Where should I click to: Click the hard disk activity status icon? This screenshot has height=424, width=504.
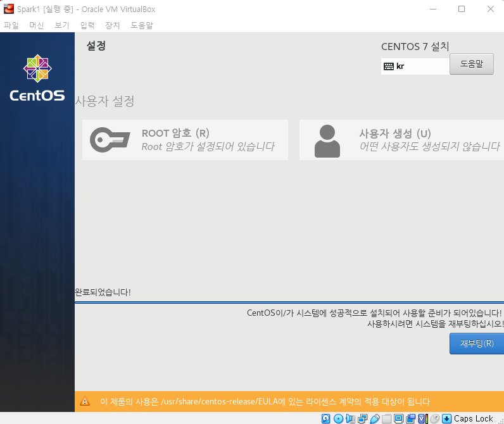point(325,418)
